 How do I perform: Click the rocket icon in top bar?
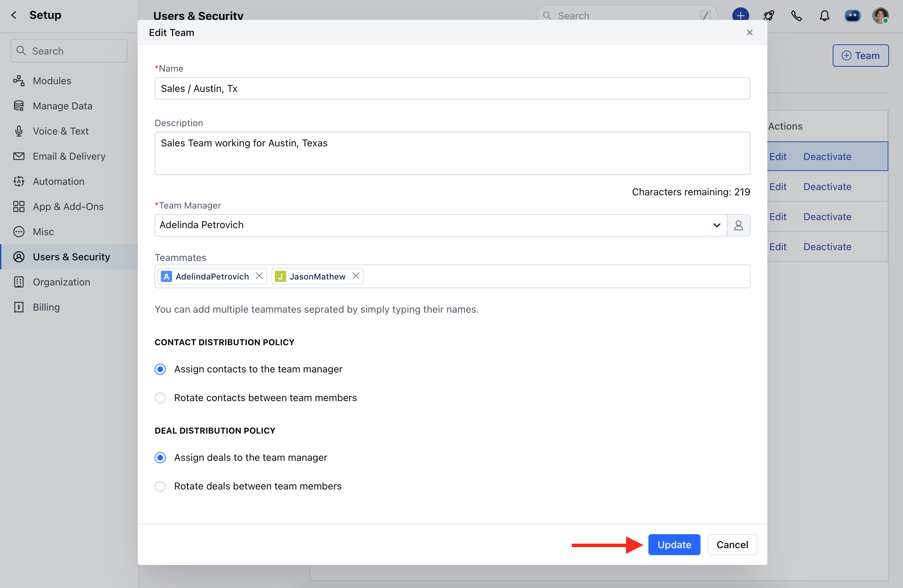click(769, 15)
